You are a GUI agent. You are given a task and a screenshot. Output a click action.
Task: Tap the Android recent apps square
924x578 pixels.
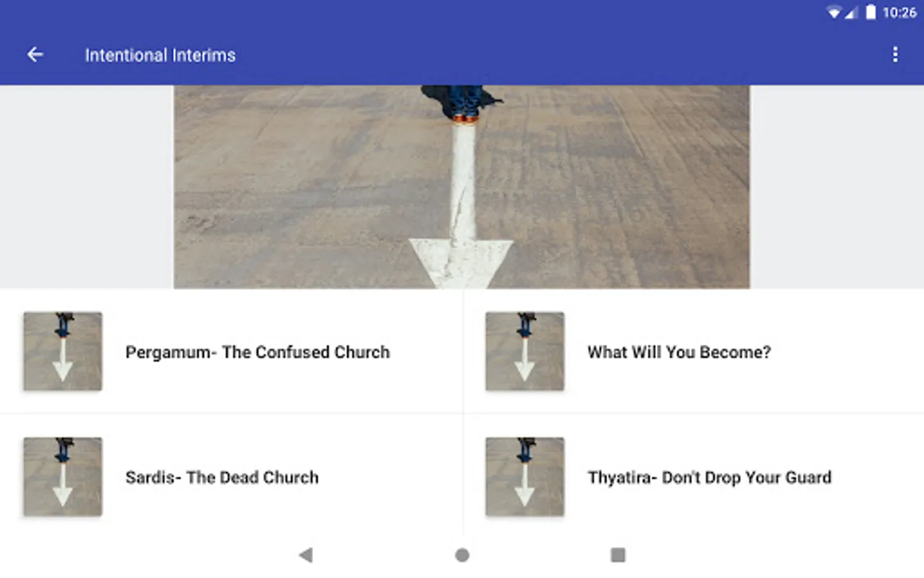click(618, 555)
